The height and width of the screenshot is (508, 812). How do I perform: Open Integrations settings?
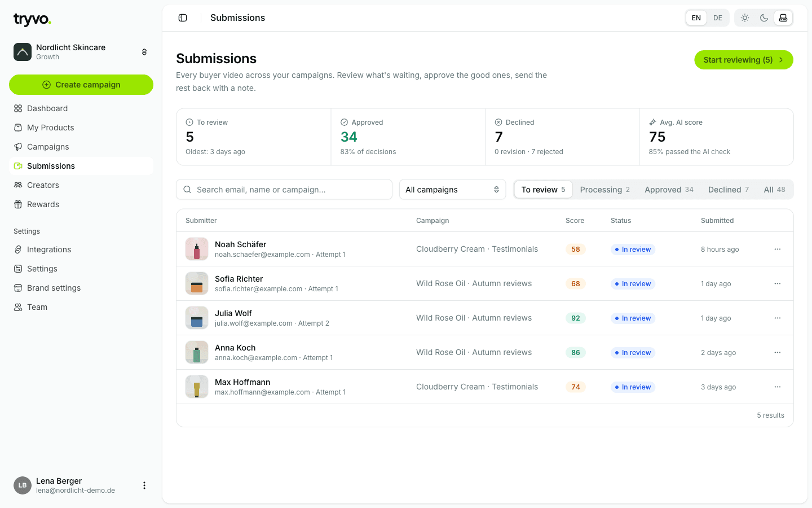[81, 249]
